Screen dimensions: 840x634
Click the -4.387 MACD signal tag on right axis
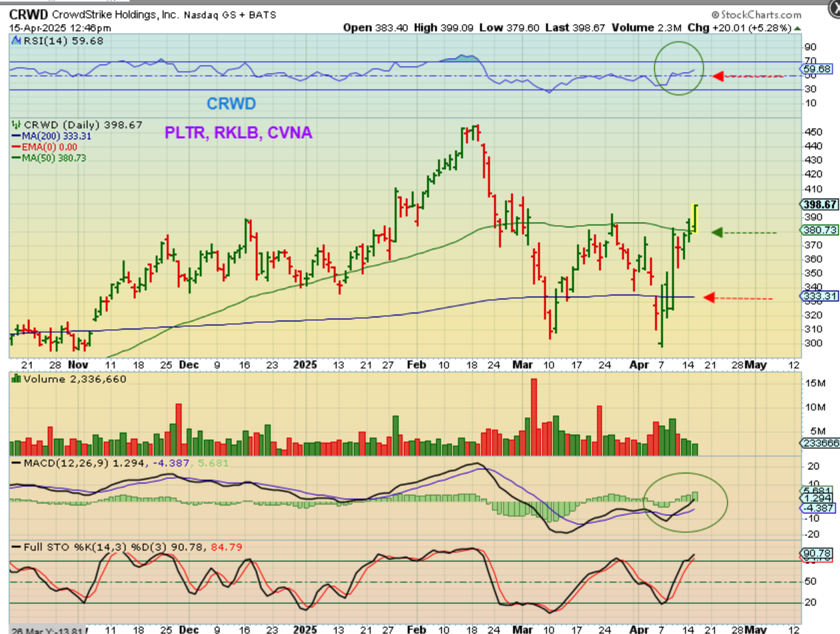coord(816,508)
